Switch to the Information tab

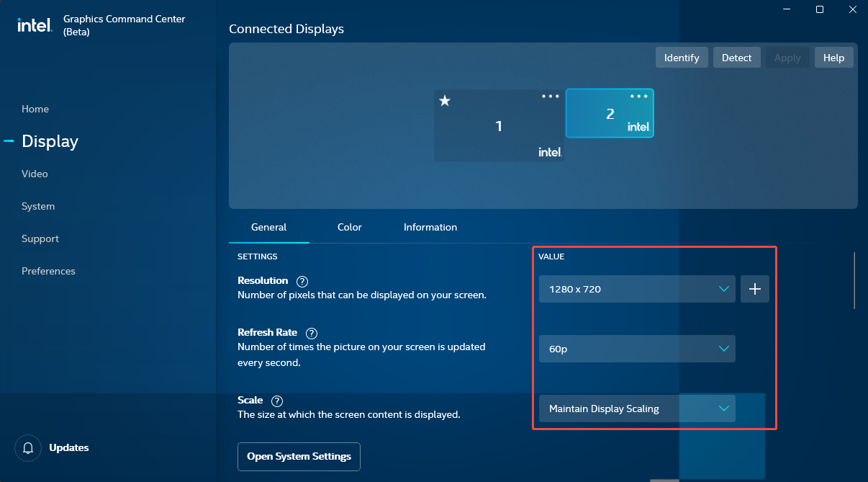[430, 227]
